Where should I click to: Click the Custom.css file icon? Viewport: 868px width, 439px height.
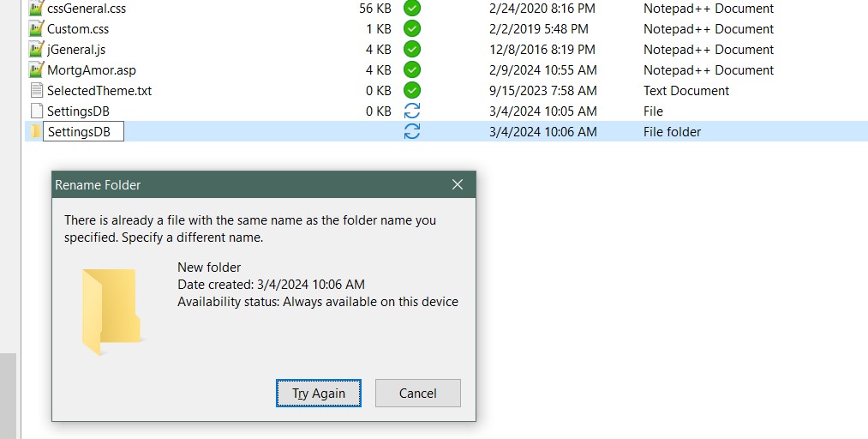coord(36,29)
